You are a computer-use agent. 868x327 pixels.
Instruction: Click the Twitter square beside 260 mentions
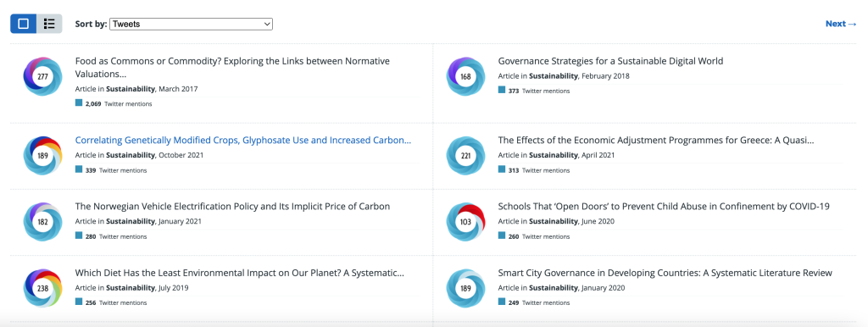(502, 236)
